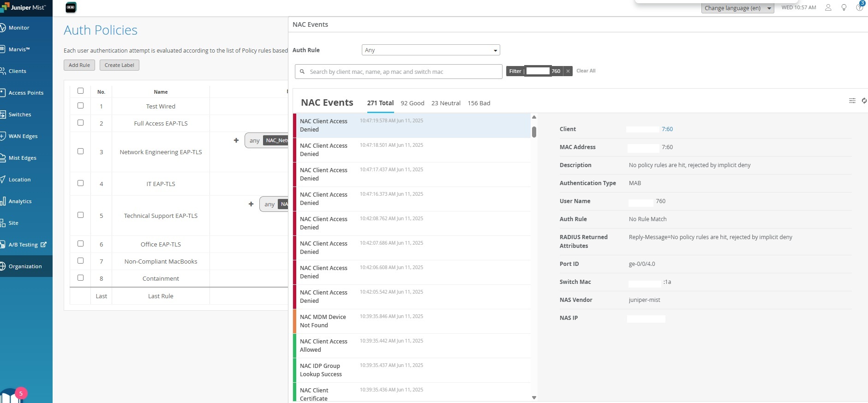Filter to 92 Good events
868x403 pixels.
pyautogui.click(x=413, y=103)
